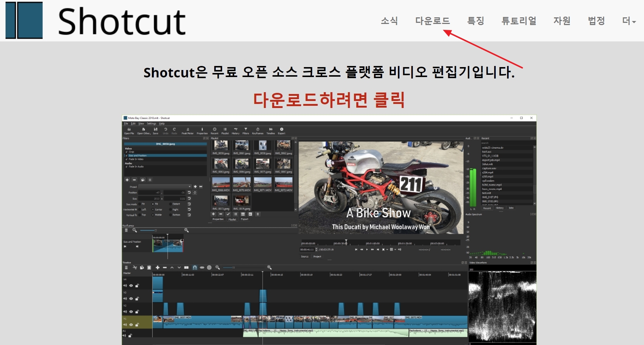This screenshot has width=644, height=345.
Task: Click the Split at Playhead icon
Action: coord(186,268)
